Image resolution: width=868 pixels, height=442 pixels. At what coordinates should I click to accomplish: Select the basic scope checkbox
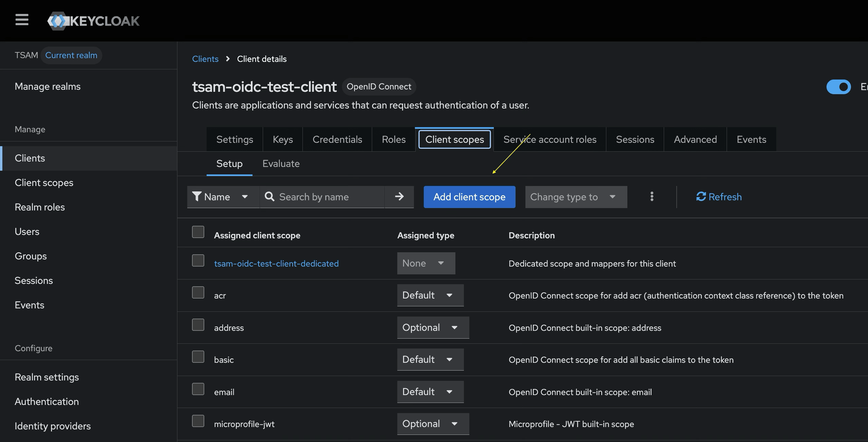tap(198, 357)
